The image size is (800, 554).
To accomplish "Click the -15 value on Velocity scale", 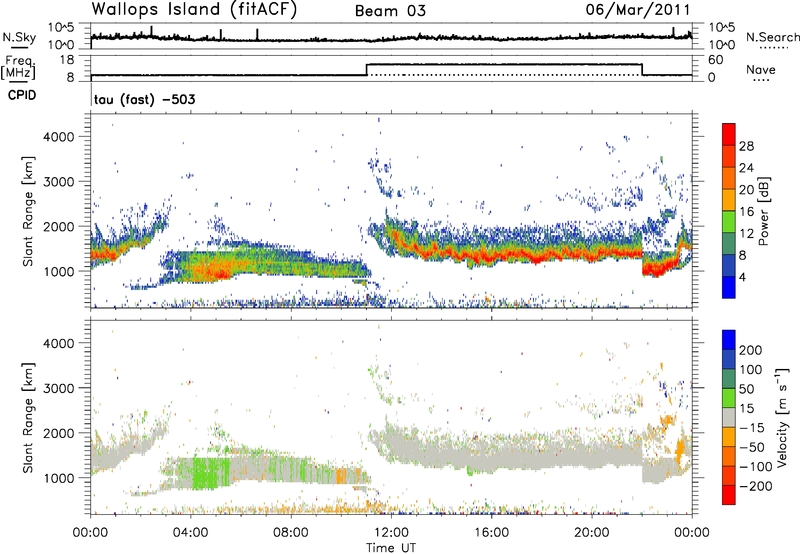I will (x=753, y=428).
